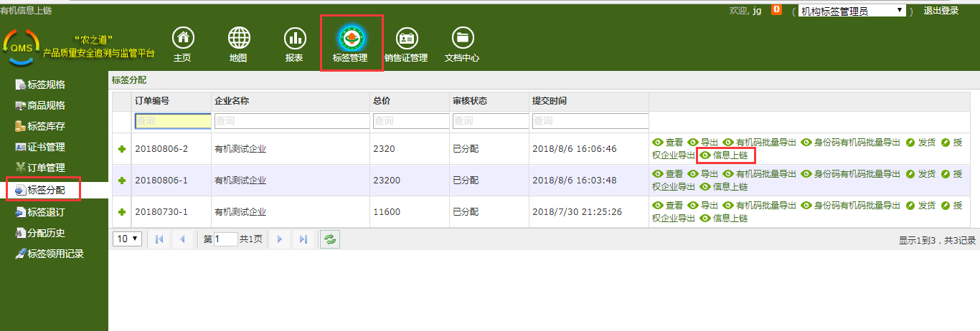Image resolution: width=980 pixels, height=331 pixels.
Task: Click the 退出登录 logout link
Action: tap(941, 11)
